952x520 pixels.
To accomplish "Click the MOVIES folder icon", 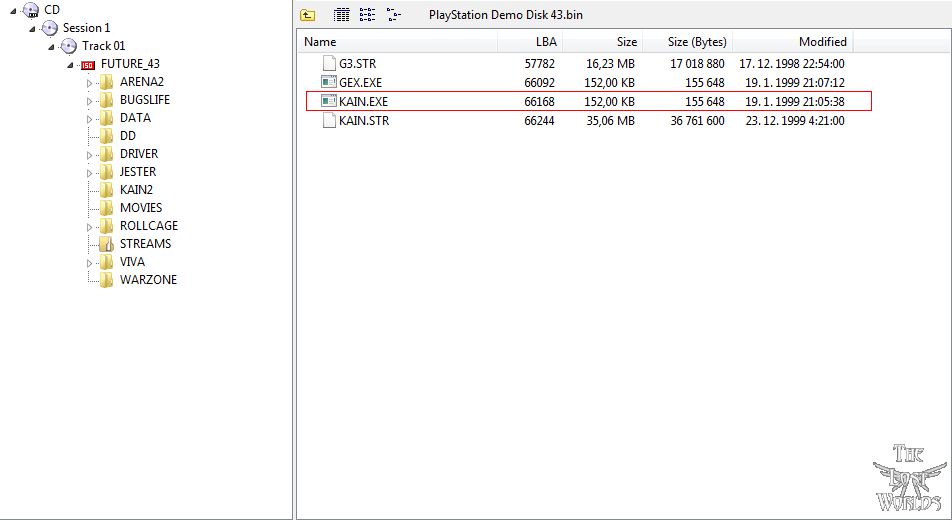I will tap(106, 208).
